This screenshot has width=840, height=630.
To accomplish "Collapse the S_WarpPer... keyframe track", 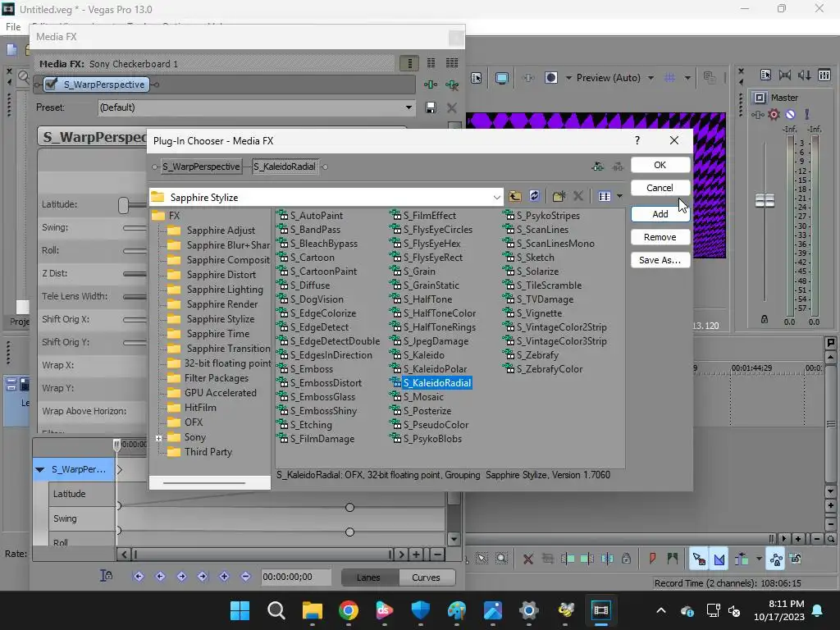I will (39, 470).
